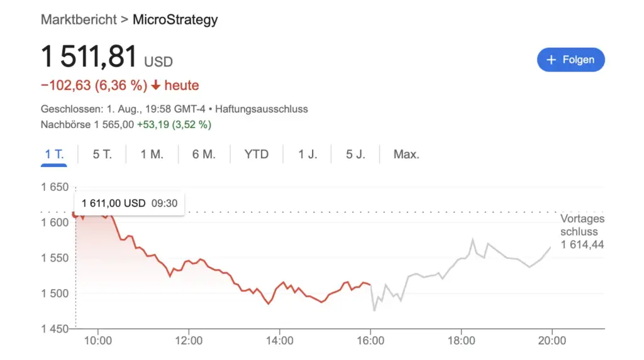The image size is (644, 360).
Task: Show the 6 M. chart range
Action: (204, 154)
